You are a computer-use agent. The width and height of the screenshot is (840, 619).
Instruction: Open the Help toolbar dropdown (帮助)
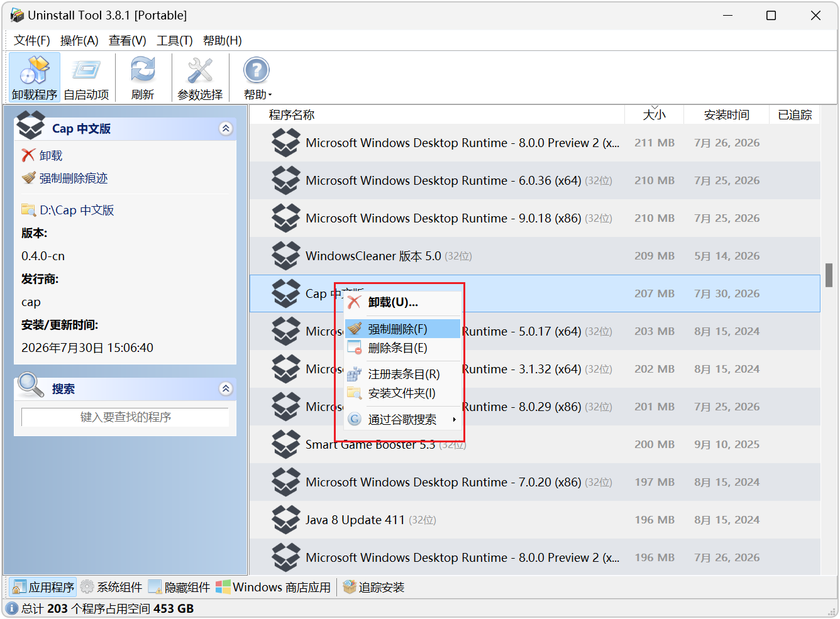click(257, 77)
